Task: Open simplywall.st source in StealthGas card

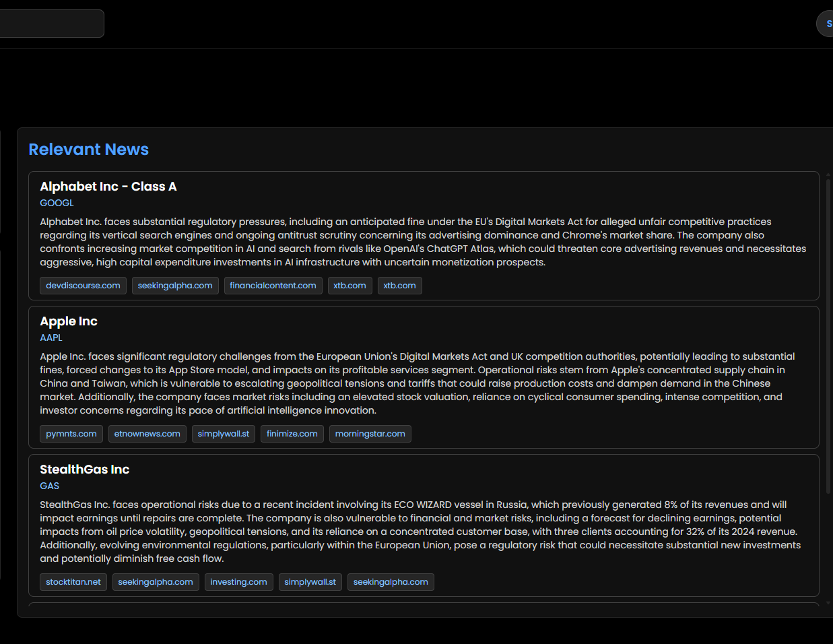Action: (x=310, y=582)
